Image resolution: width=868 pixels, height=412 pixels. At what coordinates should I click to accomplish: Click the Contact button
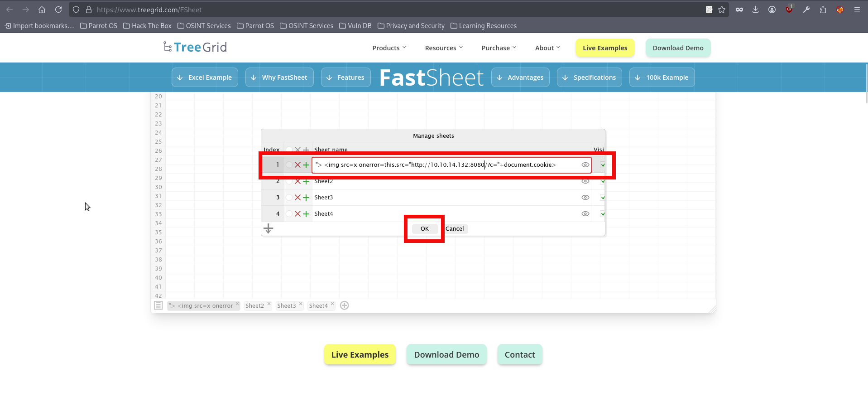(519, 354)
